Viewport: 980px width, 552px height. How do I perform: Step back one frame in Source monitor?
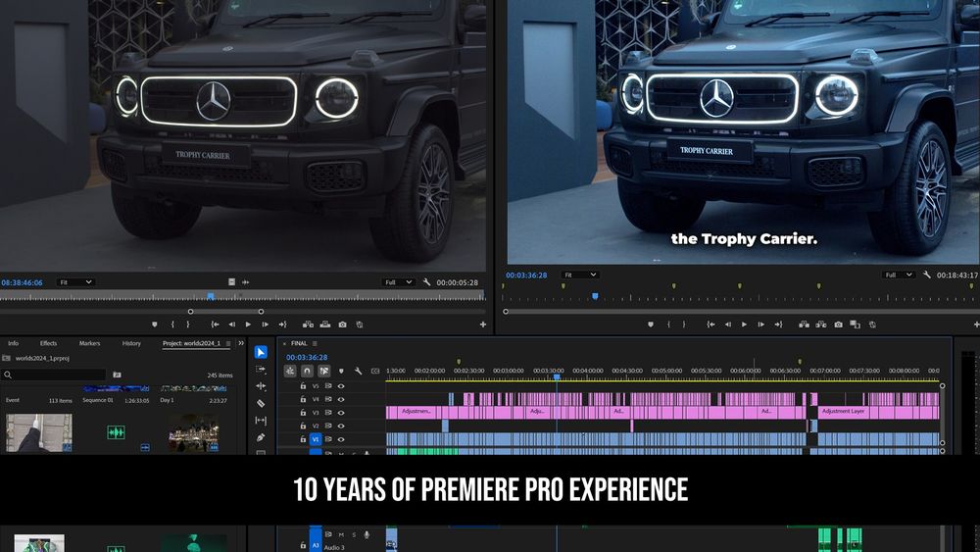click(232, 325)
